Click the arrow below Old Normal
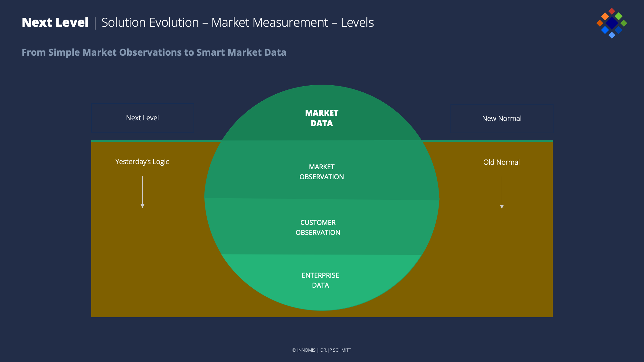This screenshot has height=362, width=644. [x=502, y=192]
